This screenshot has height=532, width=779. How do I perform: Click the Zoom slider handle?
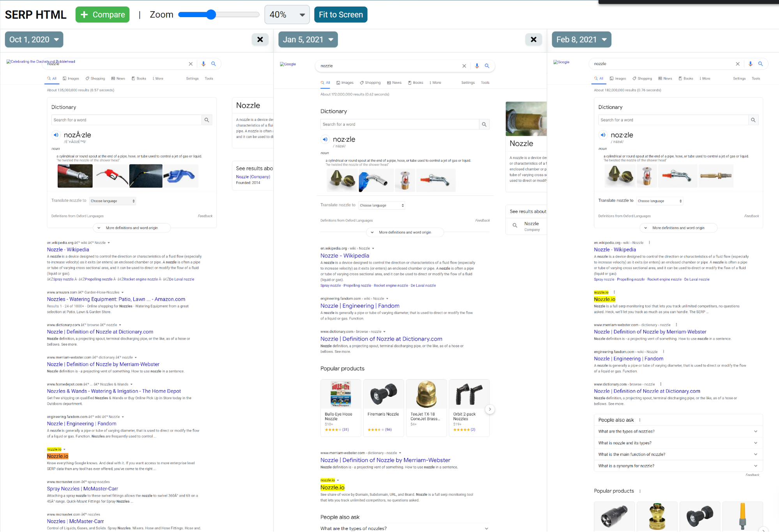(x=211, y=15)
